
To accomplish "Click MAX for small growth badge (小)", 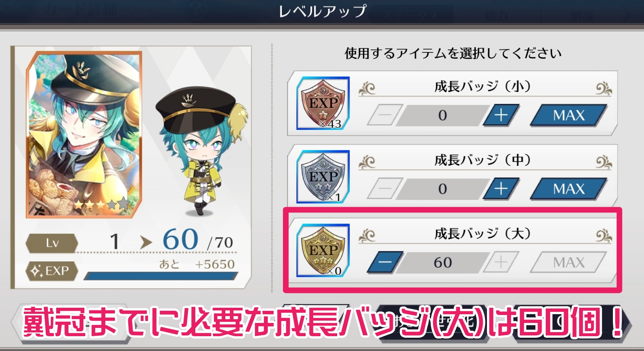I will tap(569, 115).
